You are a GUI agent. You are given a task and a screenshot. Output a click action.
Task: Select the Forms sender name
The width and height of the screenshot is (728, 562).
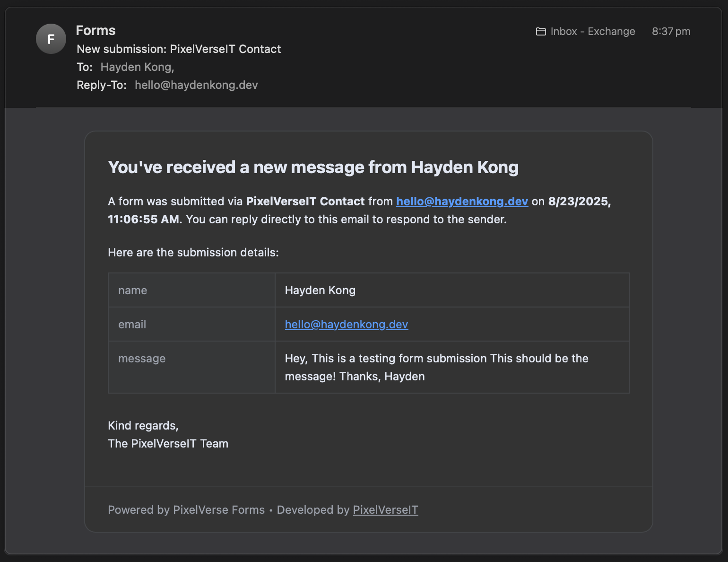pyautogui.click(x=95, y=30)
